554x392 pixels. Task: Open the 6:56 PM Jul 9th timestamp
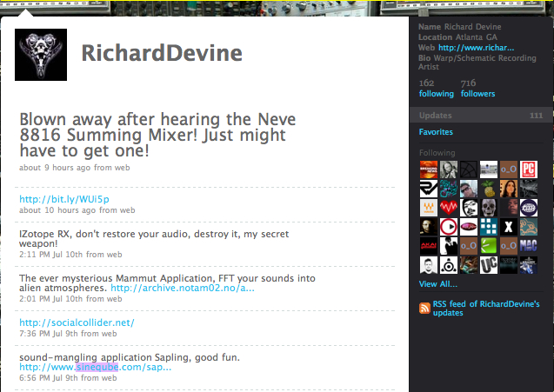coord(48,378)
